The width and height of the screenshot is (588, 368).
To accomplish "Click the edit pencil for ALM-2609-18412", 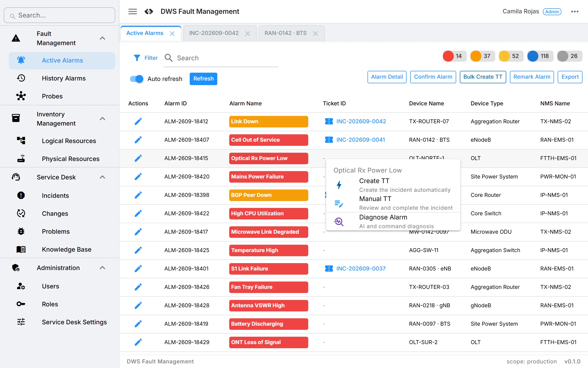I will click(138, 121).
